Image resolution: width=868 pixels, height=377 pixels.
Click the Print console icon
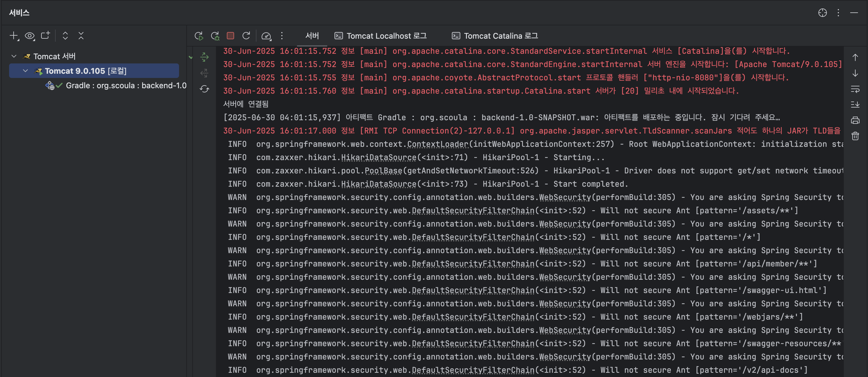point(855,121)
